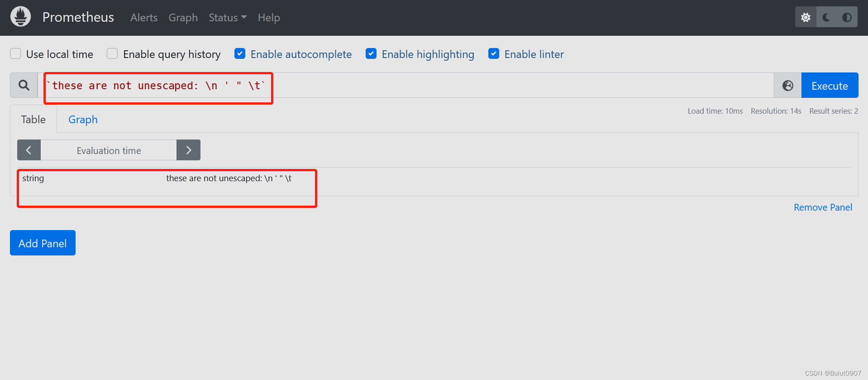Enable Use local time checkbox

coord(15,53)
